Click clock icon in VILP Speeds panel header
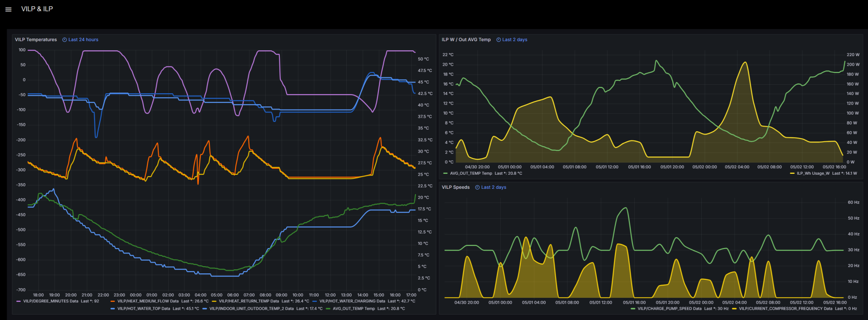868x320 pixels. 477,187
